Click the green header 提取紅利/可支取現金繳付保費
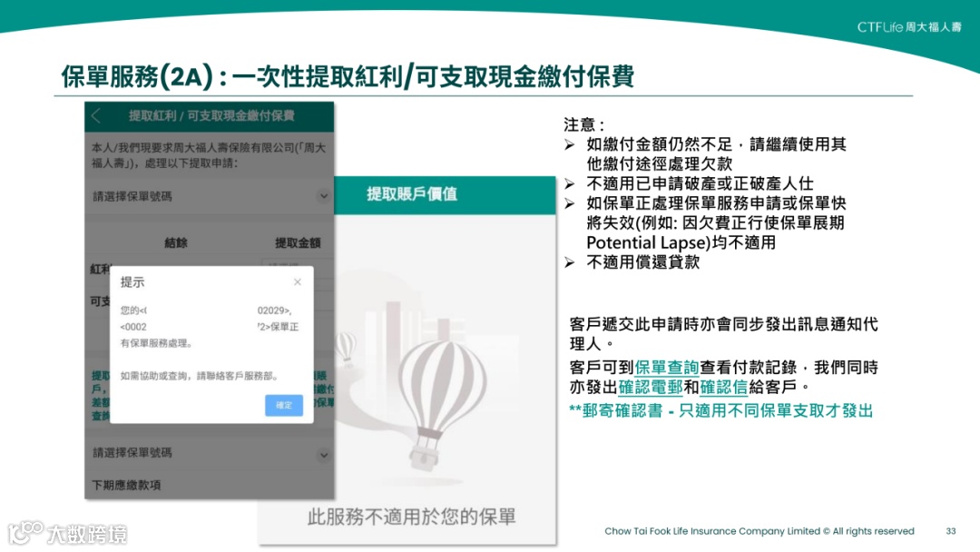Image resolution: width=980 pixels, height=552 pixels. (212, 117)
